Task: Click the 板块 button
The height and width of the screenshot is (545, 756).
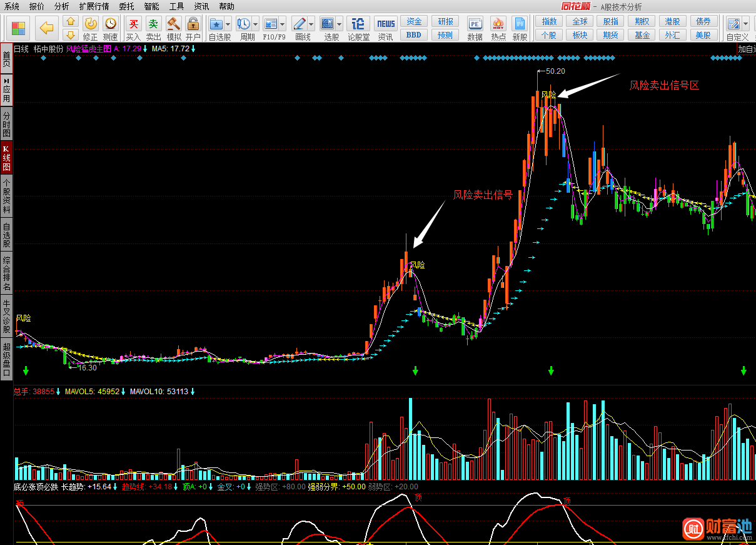Action: (x=580, y=35)
